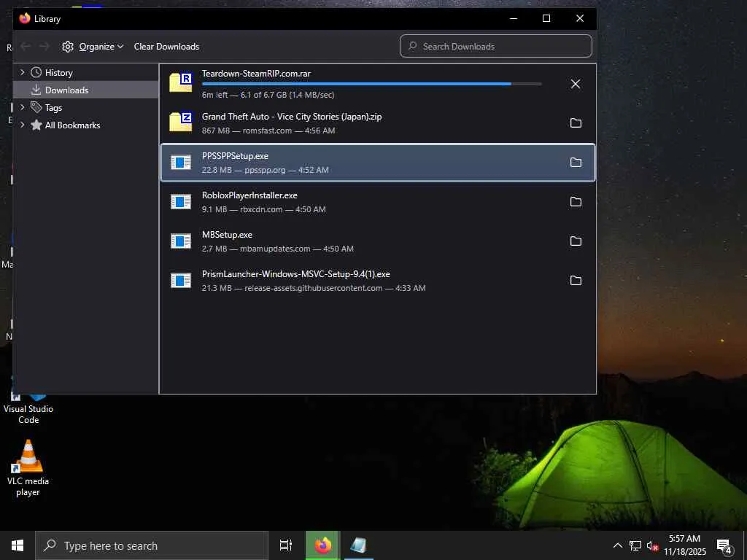Image resolution: width=747 pixels, height=560 pixels.
Task: Click the '6m left — 6.1 of 6.7 GB' status
Action: click(x=268, y=95)
